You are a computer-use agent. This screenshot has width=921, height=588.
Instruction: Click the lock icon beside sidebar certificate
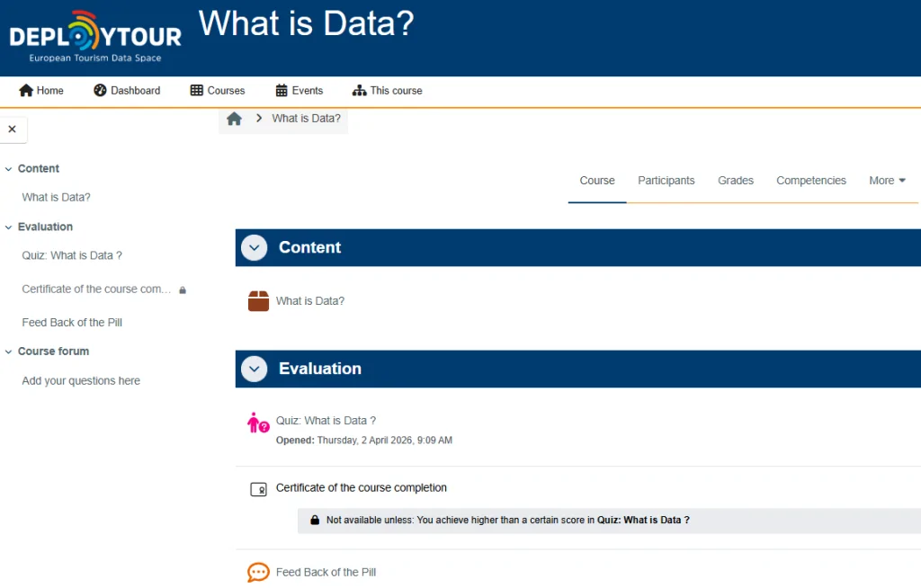point(183,290)
